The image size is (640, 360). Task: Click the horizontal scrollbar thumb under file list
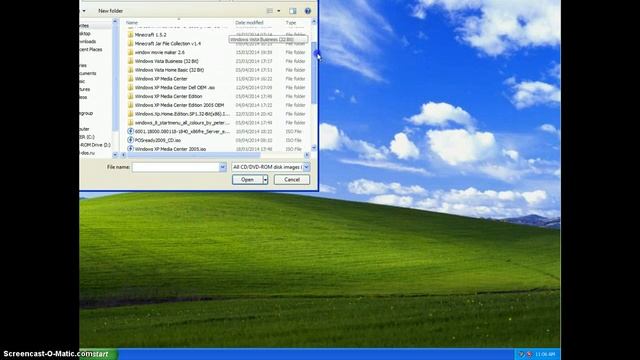pyautogui.click(x=194, y=155)
